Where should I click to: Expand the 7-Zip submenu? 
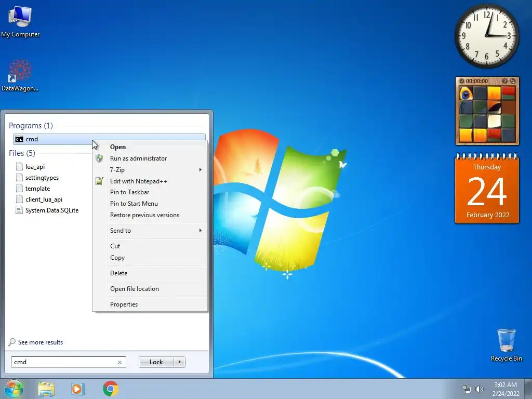click(x=150, y=170)
